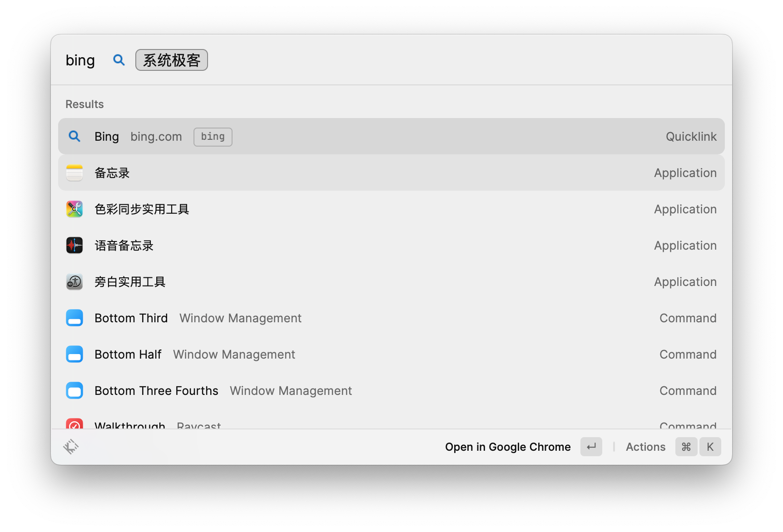The image size is (783, 532).
Task: Open the Actions menu button
Action: point(645,447)
